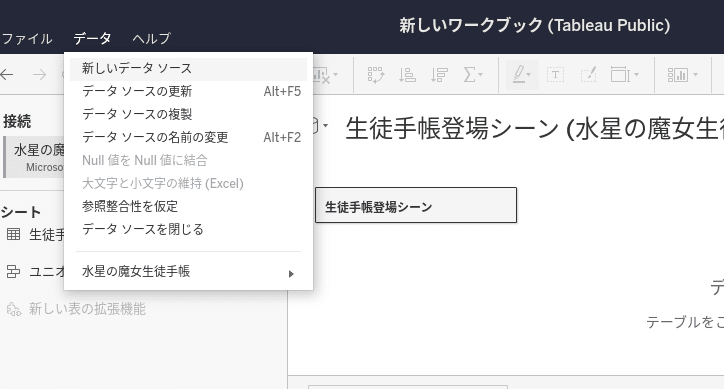Choose 新しいデータ ソース from the menu
Image resolution: width=724 pixels, height=389 pixels.
(188, 69)
